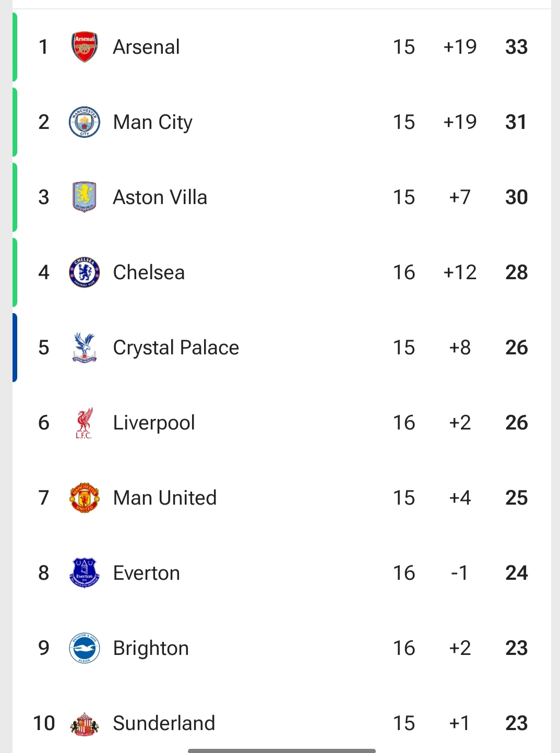Tap the Crystal Palace team name
560x753 pixels.
coord(176,348)
